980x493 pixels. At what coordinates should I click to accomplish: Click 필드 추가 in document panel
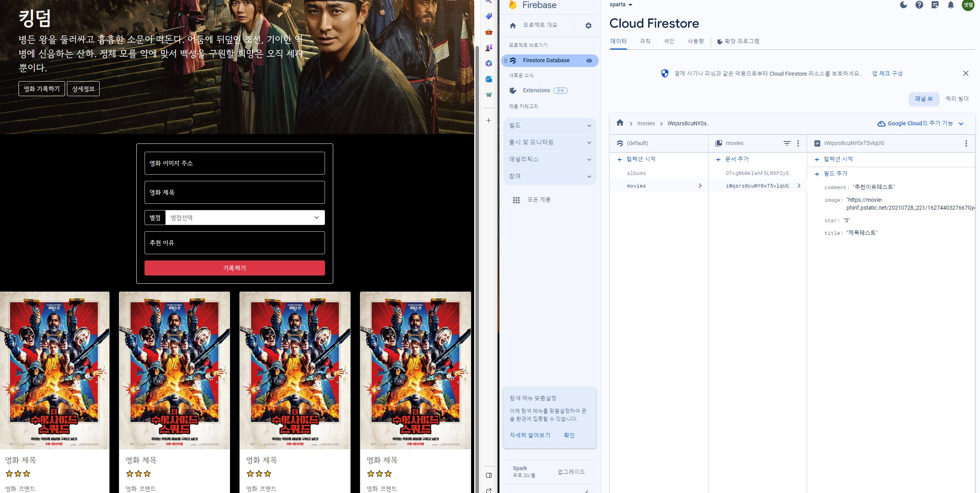(x=831, y=174)
